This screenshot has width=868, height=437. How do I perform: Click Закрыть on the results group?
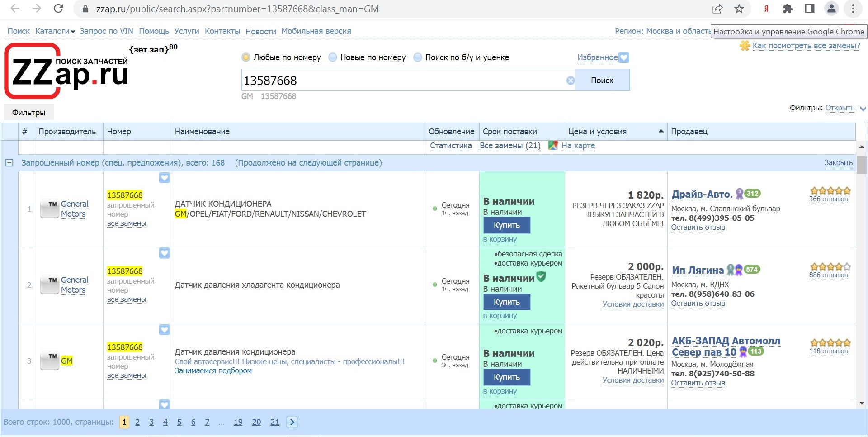point(838,163)
